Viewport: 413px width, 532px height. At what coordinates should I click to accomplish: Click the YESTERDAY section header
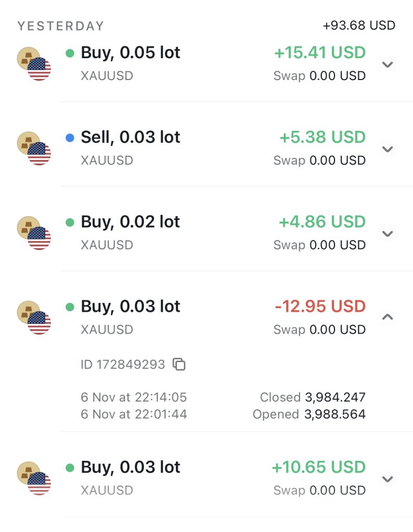point(61,26)
